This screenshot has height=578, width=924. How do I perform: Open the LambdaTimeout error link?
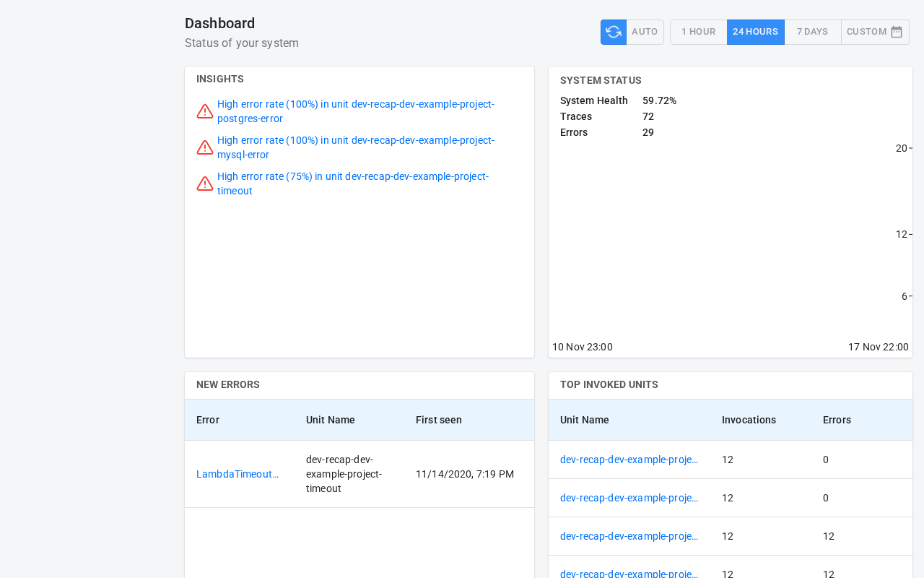pyautogui.click(x=237, y=474)
